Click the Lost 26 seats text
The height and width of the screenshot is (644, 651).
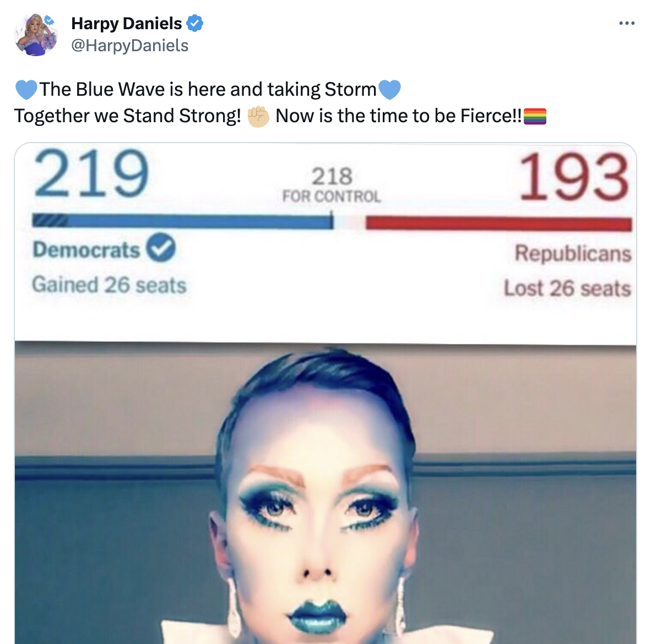pos(567,288)
